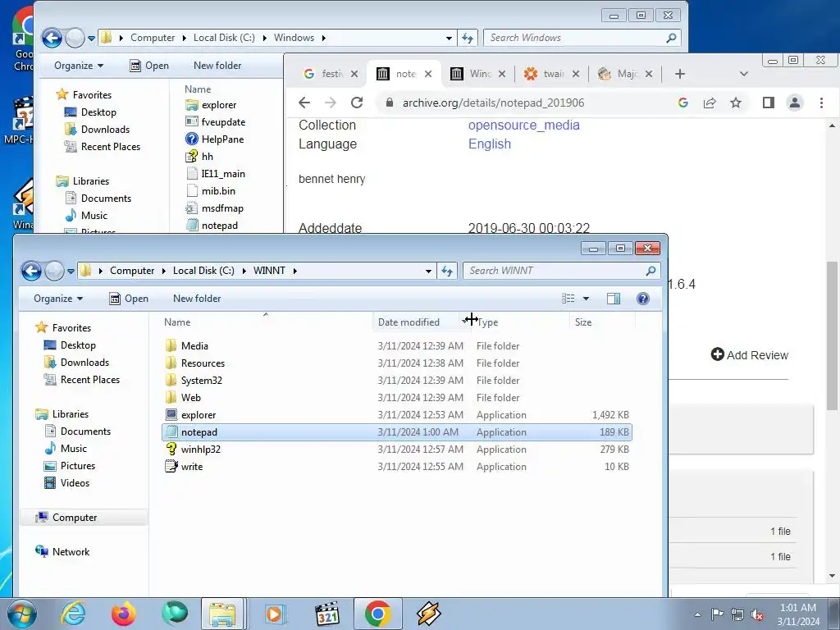The image size is (840, 630).
Task: Select the explorer application in WINNT
Action: click(396, 415)
